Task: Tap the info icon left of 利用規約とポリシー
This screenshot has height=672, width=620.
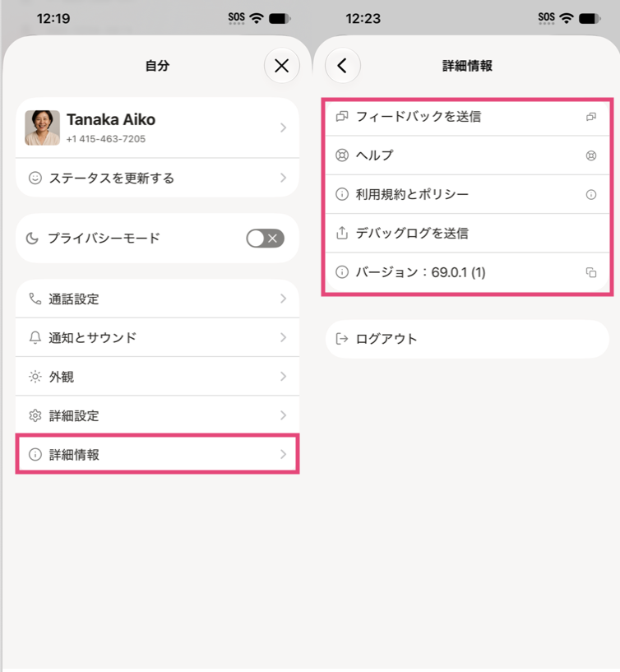Action: 342,194
